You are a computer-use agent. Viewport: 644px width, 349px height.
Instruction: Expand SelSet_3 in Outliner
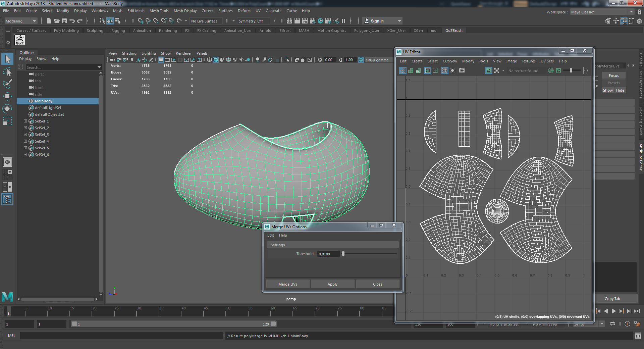[25, 135]
